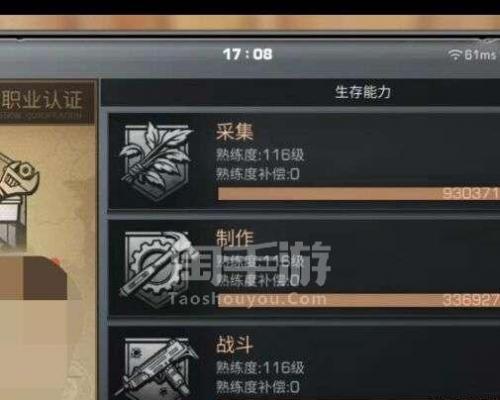
Task: Click 熟练度:116级 under 采集
Action: click(x=260, y=155)
